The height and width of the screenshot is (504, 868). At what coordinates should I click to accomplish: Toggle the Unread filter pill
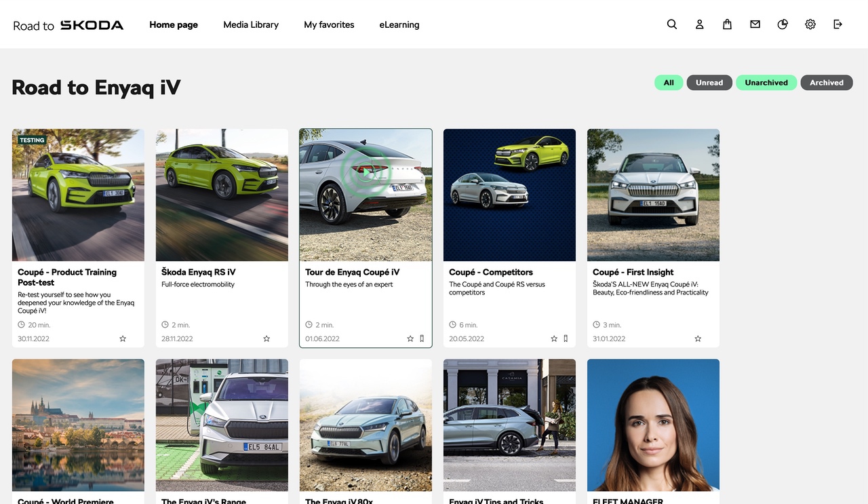pyautogui.click(x=709, y=83)
